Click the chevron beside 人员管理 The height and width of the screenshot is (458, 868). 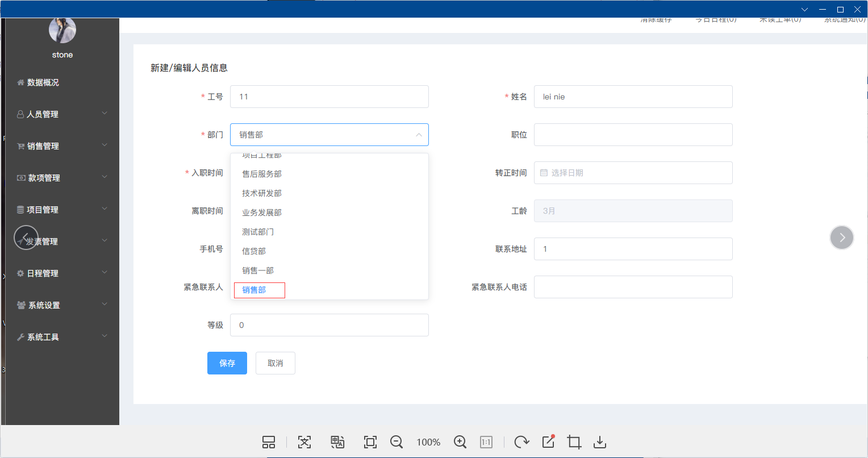click(x=105, y=113)
